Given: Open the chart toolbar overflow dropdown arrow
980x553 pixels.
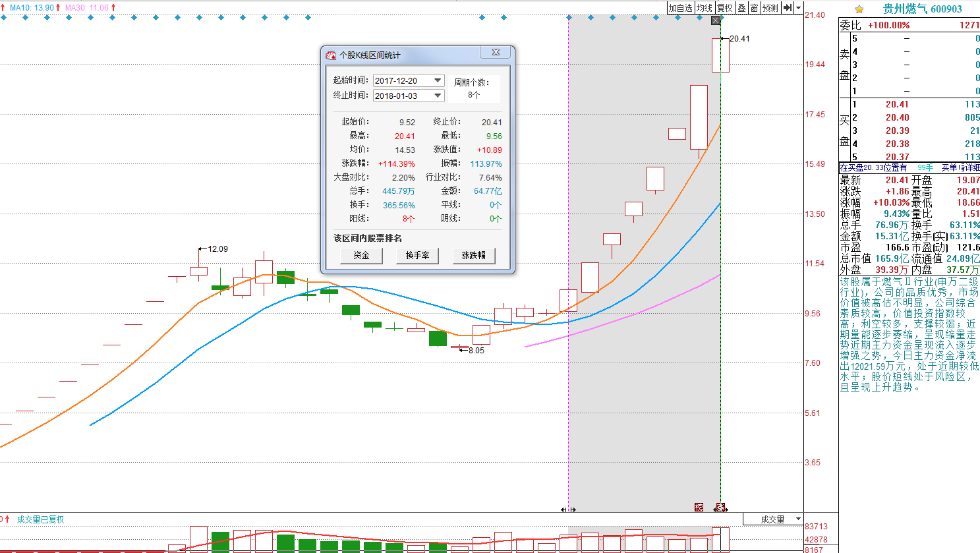Looking at the screenshot, I should click(798, 8).
